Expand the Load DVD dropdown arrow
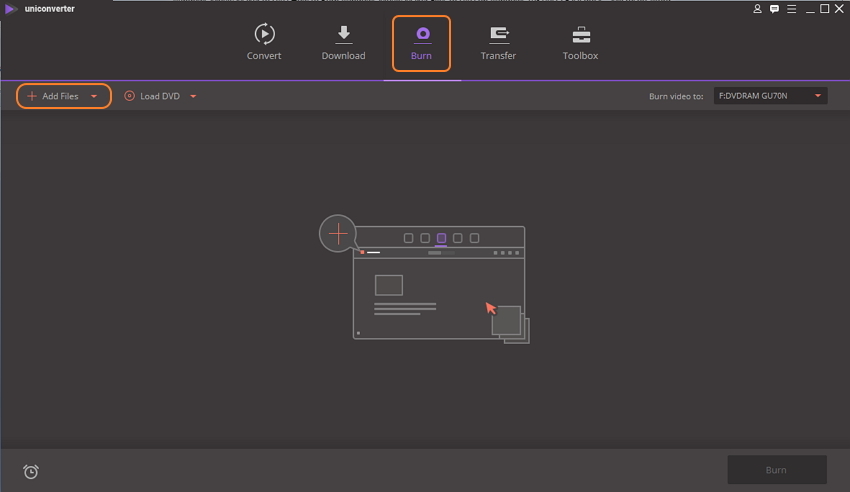The height and width of the screenshot is (492, 850). coord(193,96)
